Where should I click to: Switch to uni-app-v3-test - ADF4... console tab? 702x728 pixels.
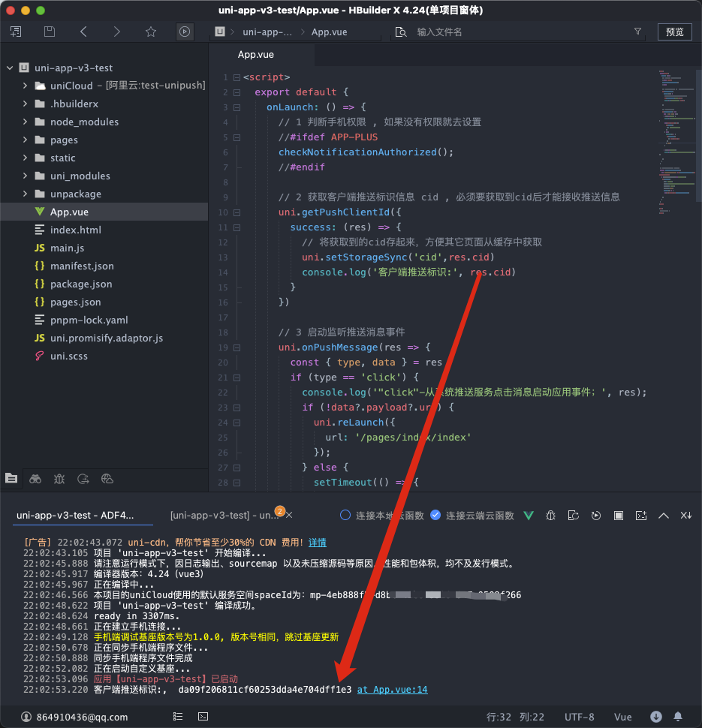[75, 516]
